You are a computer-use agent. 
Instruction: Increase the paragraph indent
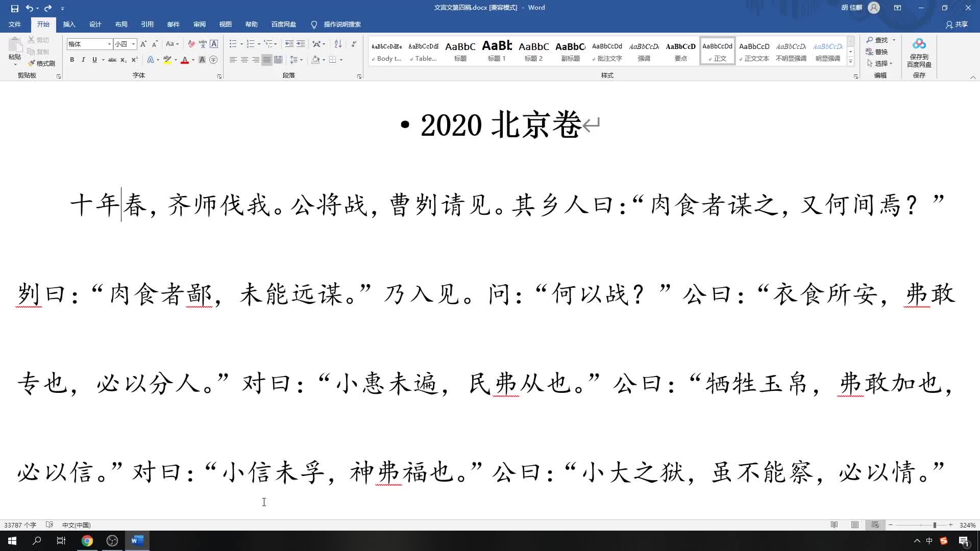tap(301, 44)
